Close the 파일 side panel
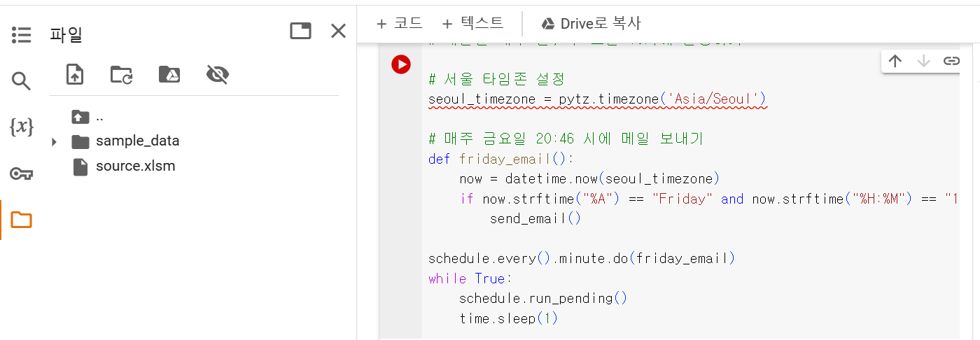 pos(338,31)
